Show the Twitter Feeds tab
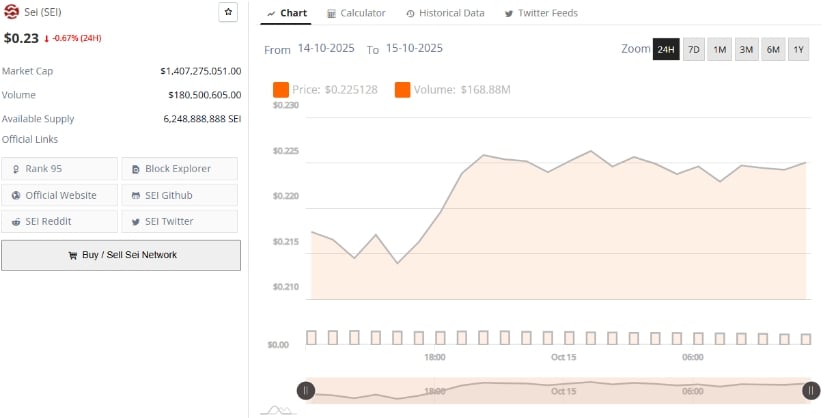Screen dimensions: 825x418 [x=540, y=13]
